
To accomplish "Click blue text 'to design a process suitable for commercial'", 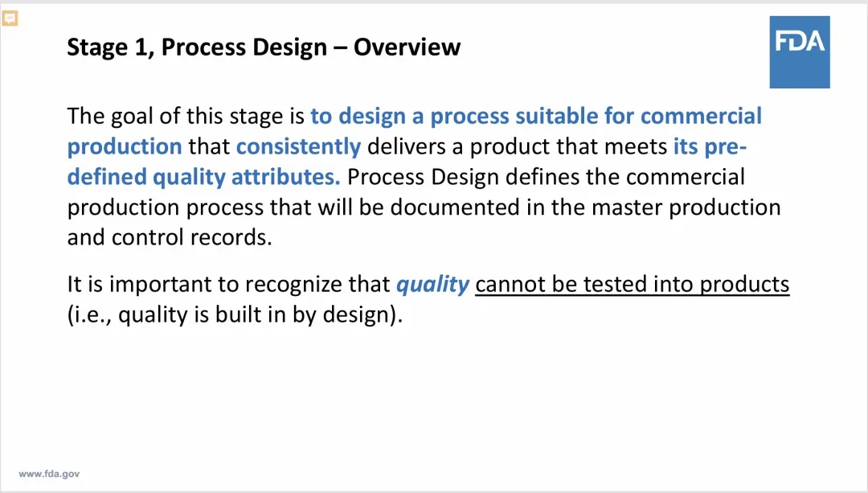I will [x=536, y=117].
